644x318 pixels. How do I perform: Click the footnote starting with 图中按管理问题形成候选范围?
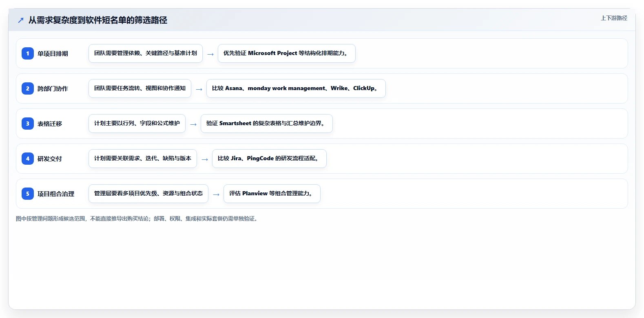click(x=137, y=219)
